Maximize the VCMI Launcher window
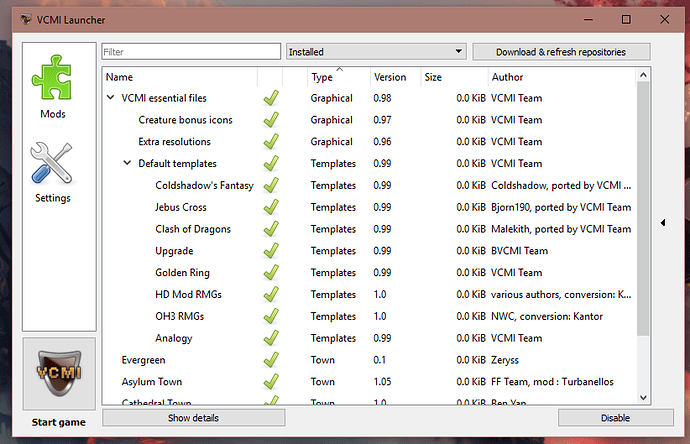 pyautogui.click(x=626, y=19)
